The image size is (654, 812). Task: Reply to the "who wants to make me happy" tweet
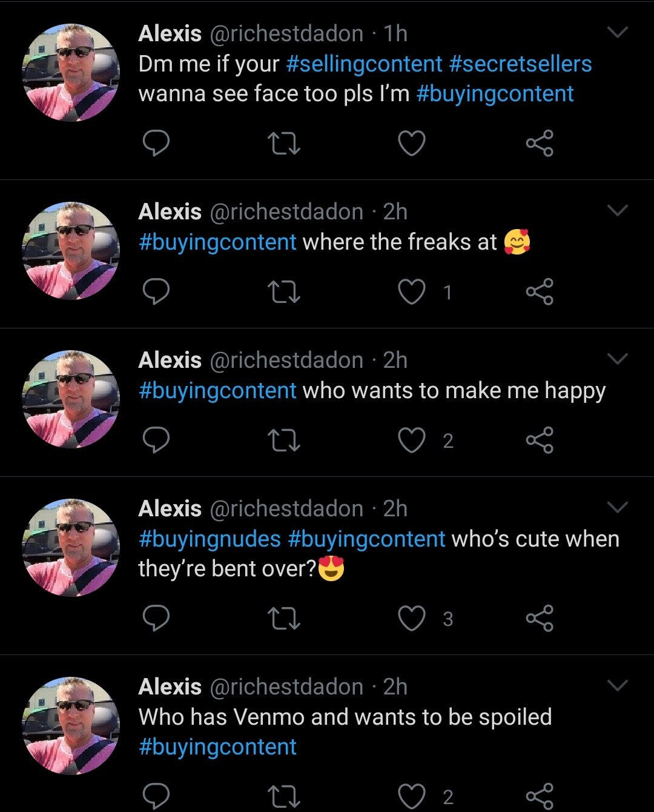click(156, 440)
